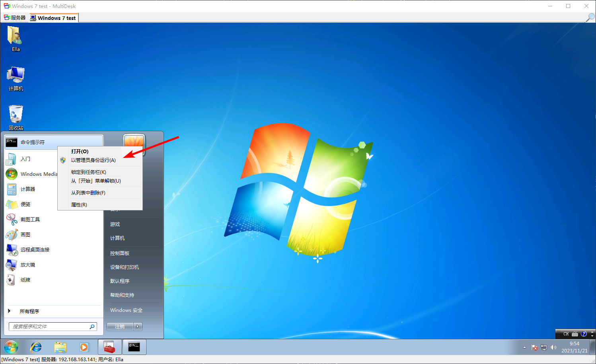
Task: Open 帮助和支持 link
Action: [x=133, y=295]
